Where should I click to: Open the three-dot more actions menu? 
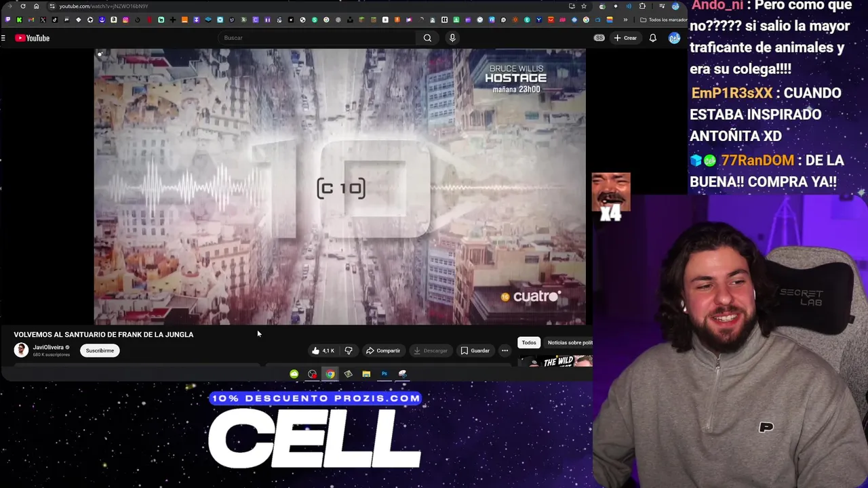(505, 350)
